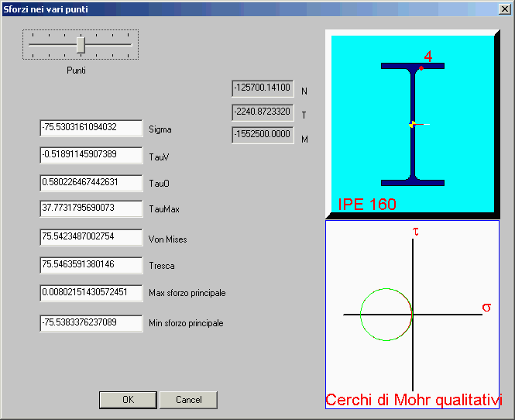This screenshot has height=420, width=515.
Task: Click the TauO value field
Action: (x=91, y=182)
